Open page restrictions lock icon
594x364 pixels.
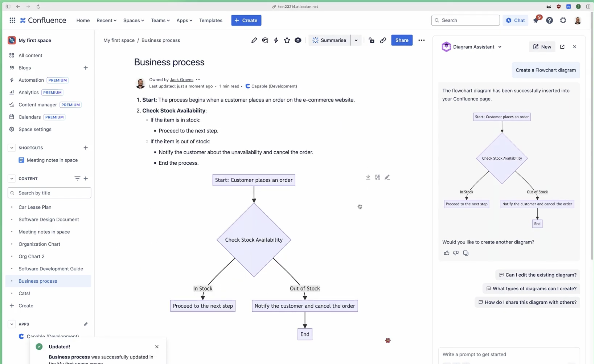tap(371, 40)
